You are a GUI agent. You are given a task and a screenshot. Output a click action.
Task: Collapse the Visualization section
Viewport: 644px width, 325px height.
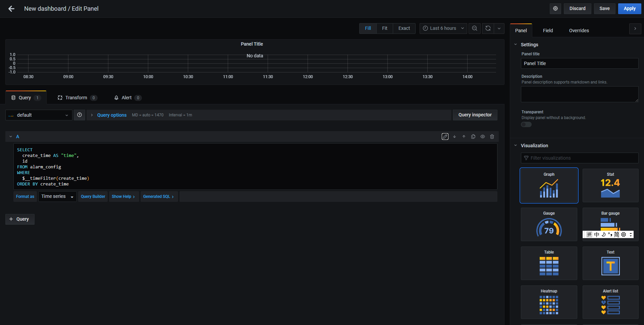516,146
